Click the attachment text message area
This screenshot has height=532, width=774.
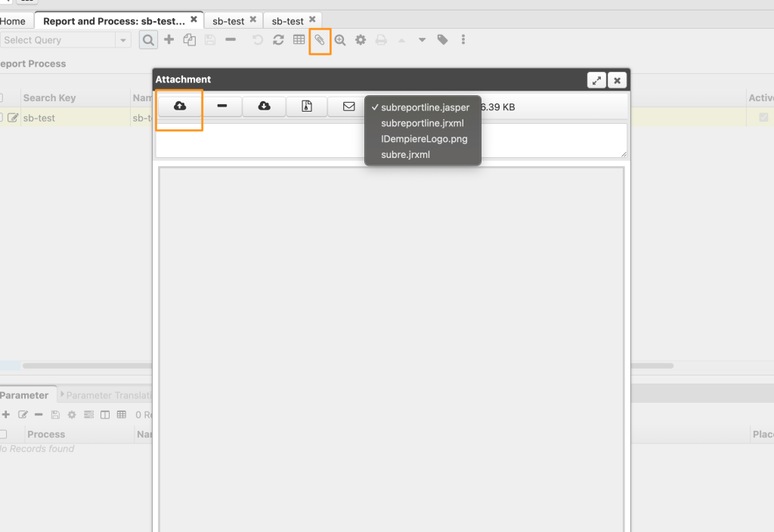pos(392,141)
